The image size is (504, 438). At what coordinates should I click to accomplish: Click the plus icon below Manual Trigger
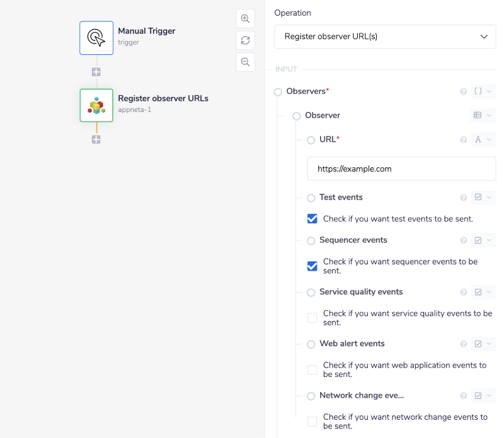[x=96, y=72]
